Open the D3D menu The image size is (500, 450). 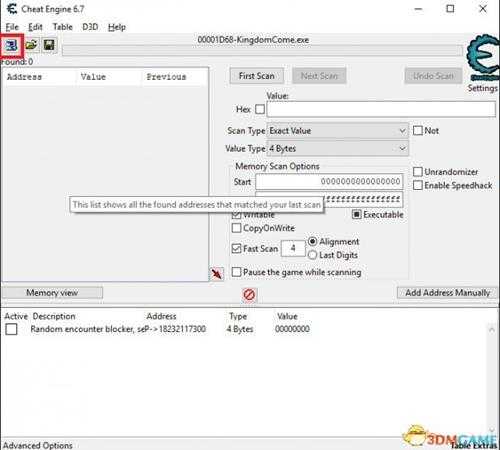point(90,27)
